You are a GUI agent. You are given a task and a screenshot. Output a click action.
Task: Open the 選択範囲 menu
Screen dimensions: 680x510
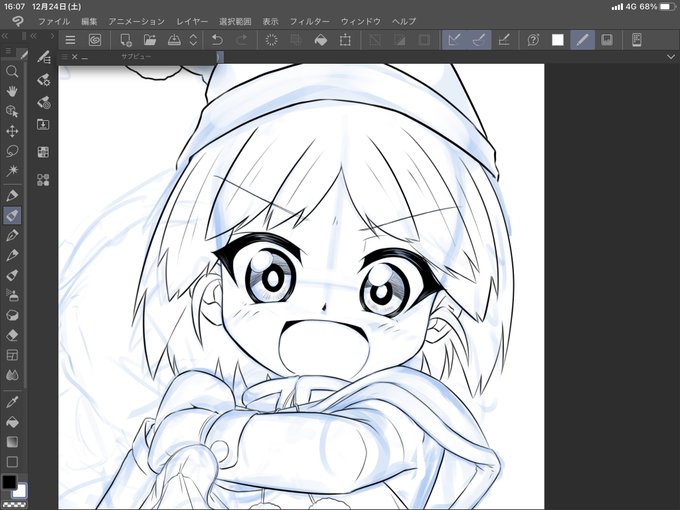[x=235, y=21]
